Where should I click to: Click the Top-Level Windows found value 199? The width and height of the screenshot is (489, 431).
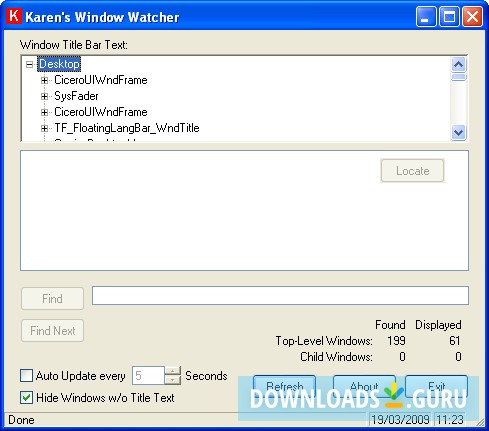click(x=396, y=341)
